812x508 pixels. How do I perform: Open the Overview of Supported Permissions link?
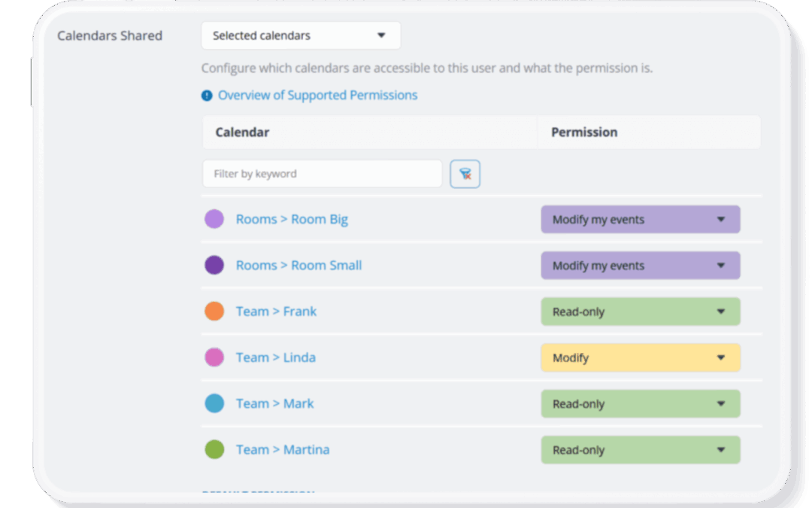click(317, 95)
